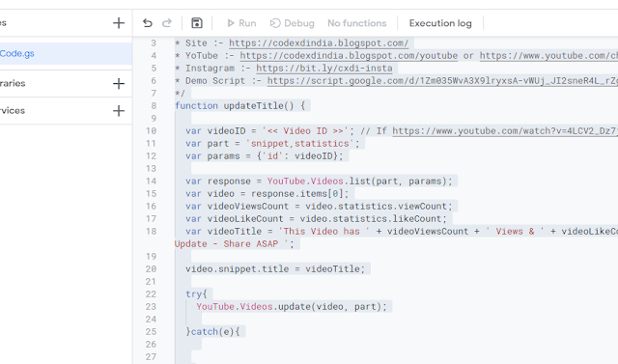Click 'var video = response.items[0];' line
Image resolution: width=618 pixels, height=364 pixels.
[x=267, y=193]
